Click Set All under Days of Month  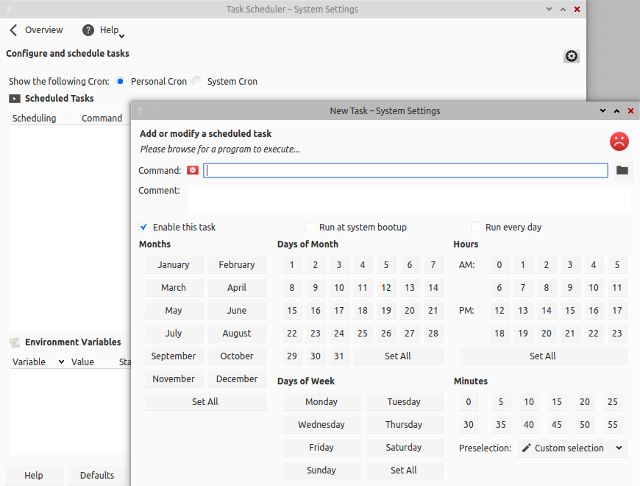pyautogui.click(x=397, y=356)
